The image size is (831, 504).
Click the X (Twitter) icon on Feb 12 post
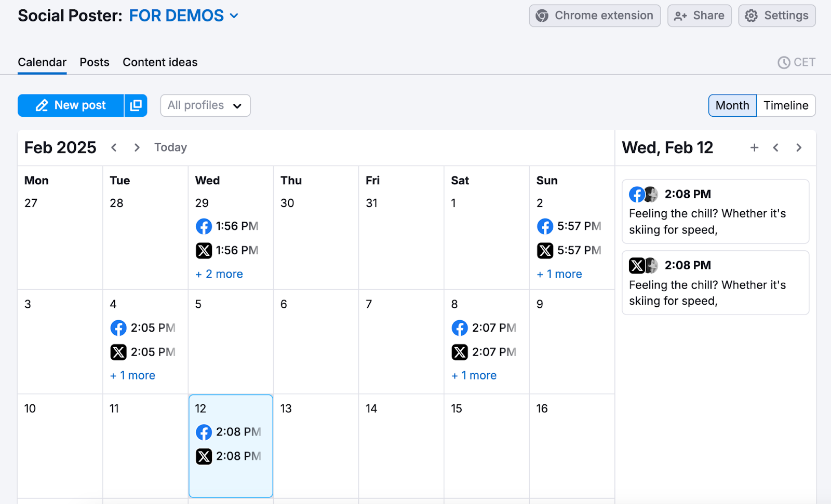[x=204, y=456]
